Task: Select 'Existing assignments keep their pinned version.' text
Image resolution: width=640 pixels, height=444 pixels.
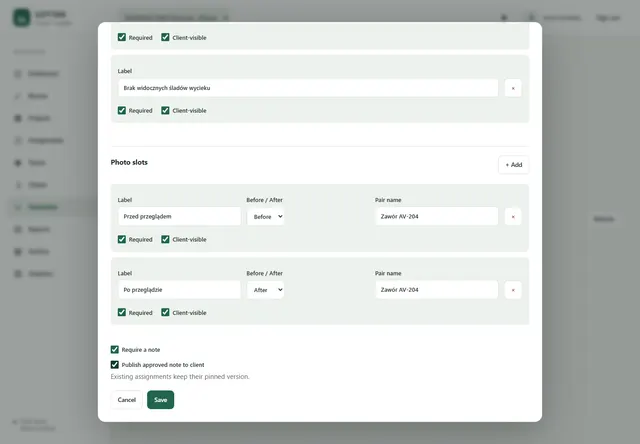Action: (x=180, y=377)
